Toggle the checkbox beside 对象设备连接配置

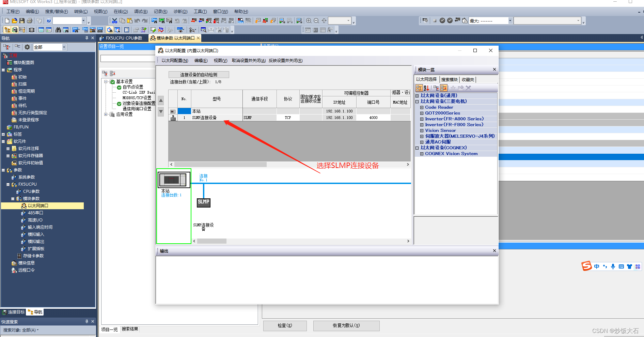[119, 104]
